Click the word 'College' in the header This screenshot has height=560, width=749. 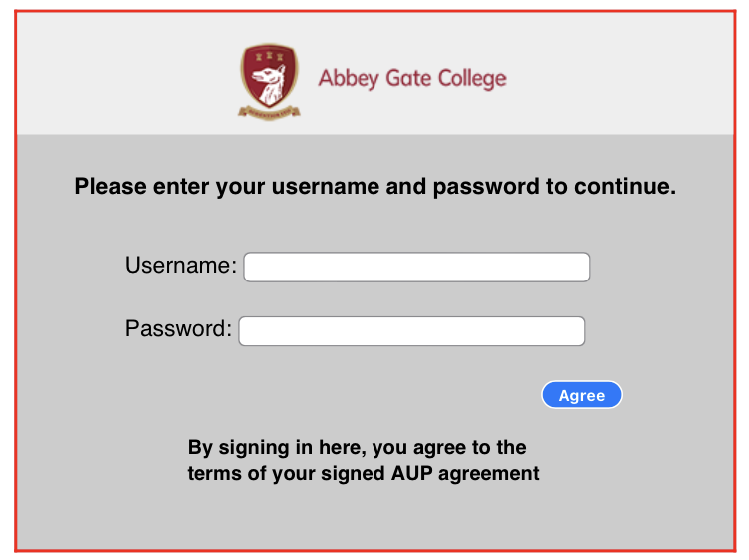pos(473,78)
